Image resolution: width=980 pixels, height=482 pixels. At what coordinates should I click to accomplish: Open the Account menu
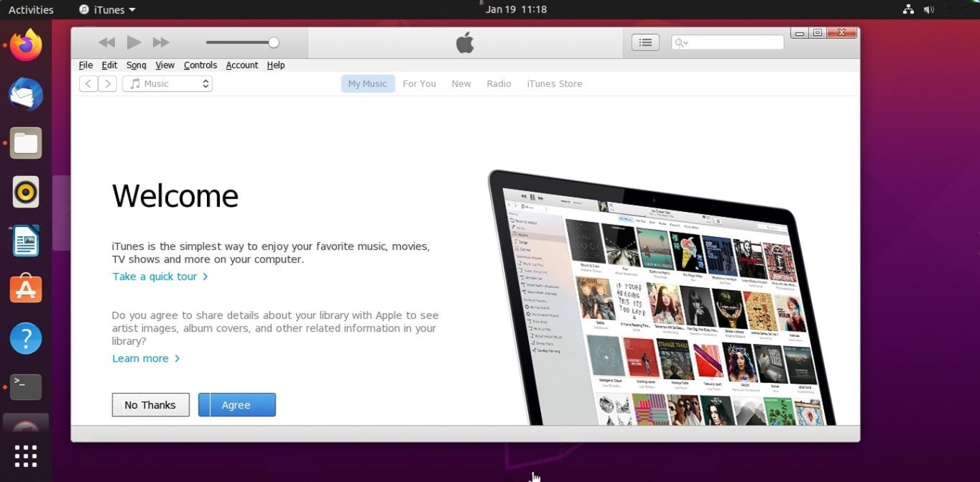click(241, 65)
